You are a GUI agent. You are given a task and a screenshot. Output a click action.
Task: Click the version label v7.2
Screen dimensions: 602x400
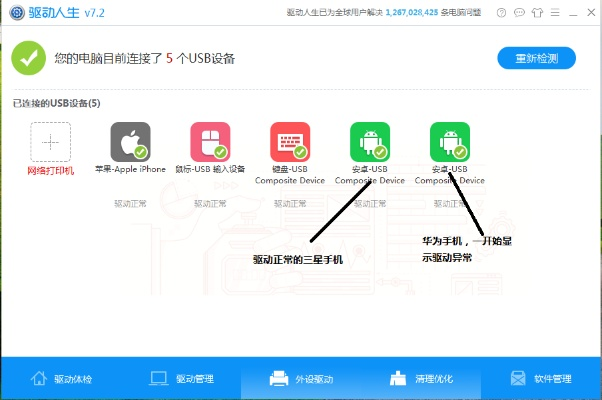(x=94, y=13)
